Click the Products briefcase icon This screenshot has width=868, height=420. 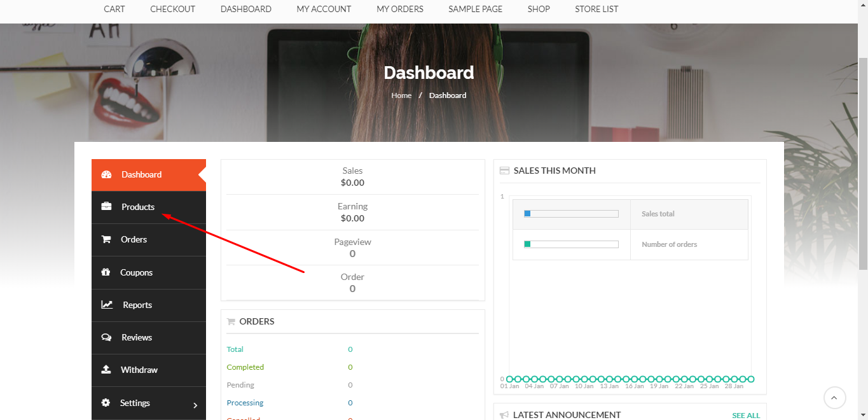(x=106, y=207)
